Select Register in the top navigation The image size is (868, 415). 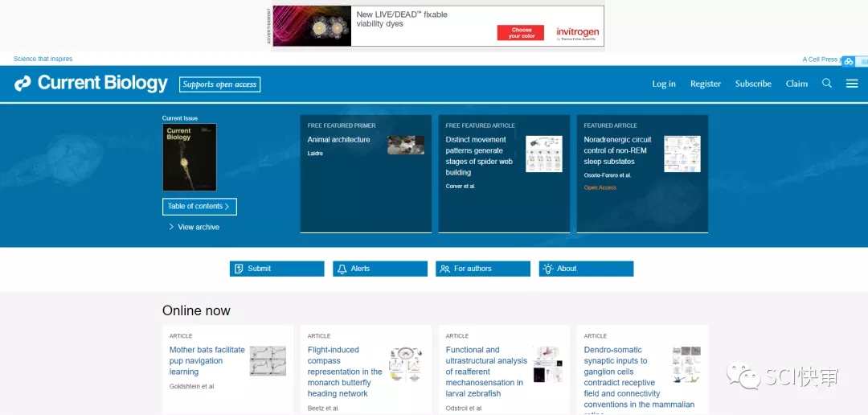(x=705, y=84)
